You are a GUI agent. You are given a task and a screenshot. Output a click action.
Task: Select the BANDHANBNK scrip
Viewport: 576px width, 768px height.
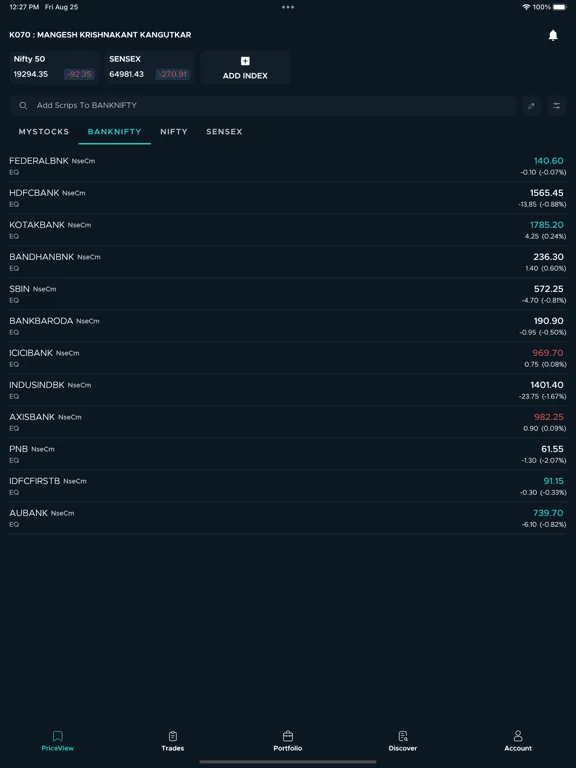pos(288,262)
